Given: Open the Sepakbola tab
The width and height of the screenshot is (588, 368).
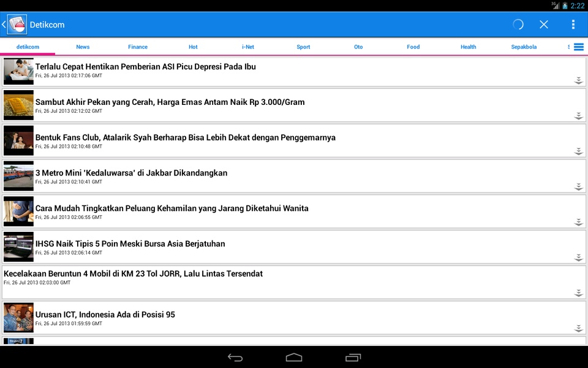Looking at the screenshot, I should (524, 47).
